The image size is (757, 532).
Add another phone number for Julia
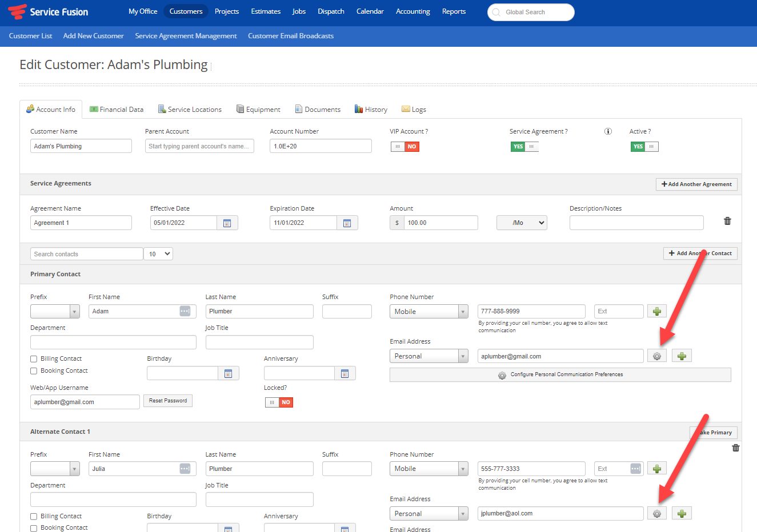coord(657,469)
